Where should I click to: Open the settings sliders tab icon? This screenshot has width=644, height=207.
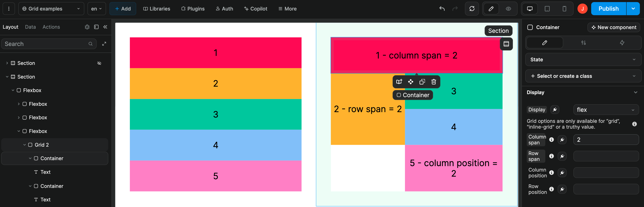(x=583, y=43)
